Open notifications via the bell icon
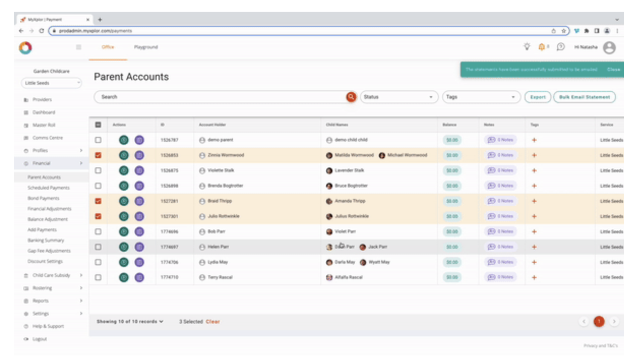 pyautogui.click(x=543, y=47)
